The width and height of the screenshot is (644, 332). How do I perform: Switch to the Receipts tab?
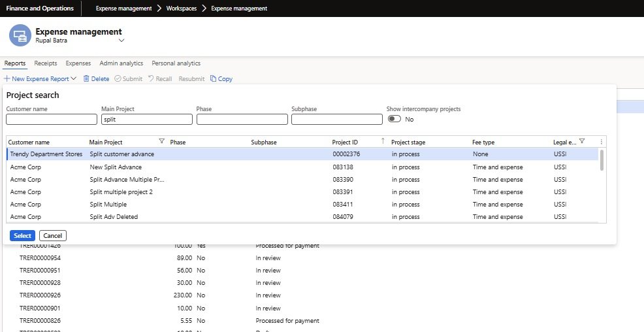[x=46, y=63]
